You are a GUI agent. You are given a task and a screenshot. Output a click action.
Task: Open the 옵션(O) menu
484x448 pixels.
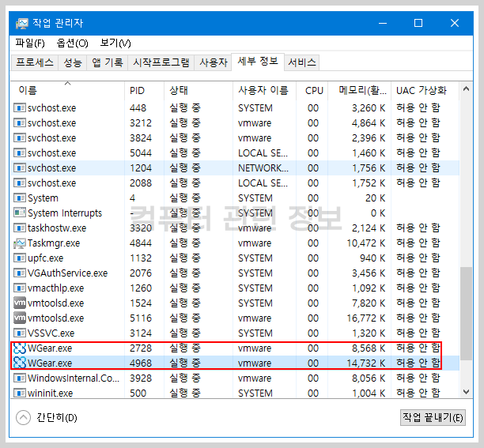(x=73, y=43)
